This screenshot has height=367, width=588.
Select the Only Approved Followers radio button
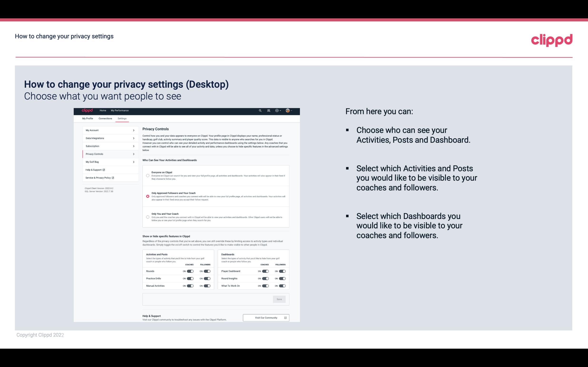pyautogui.click(x=147, y=196)
